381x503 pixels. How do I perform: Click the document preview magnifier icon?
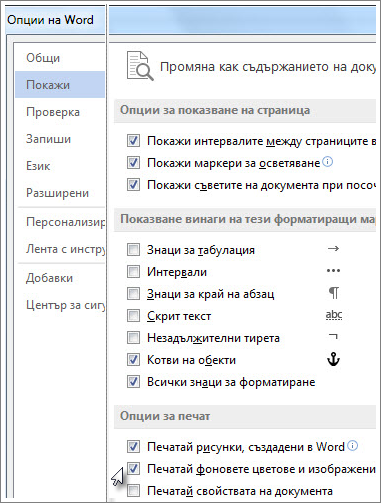tap(140, 66)
